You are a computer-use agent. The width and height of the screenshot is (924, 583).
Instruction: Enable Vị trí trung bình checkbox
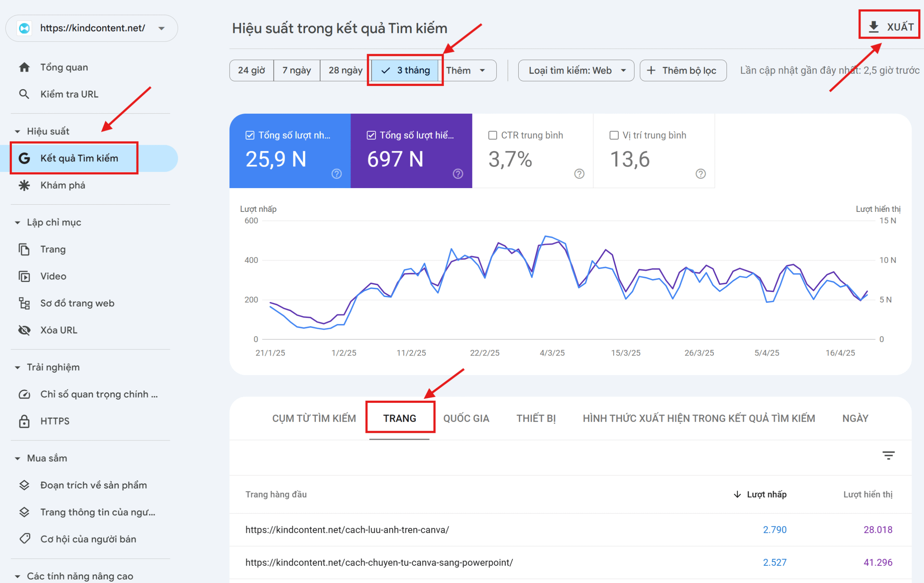614,135
